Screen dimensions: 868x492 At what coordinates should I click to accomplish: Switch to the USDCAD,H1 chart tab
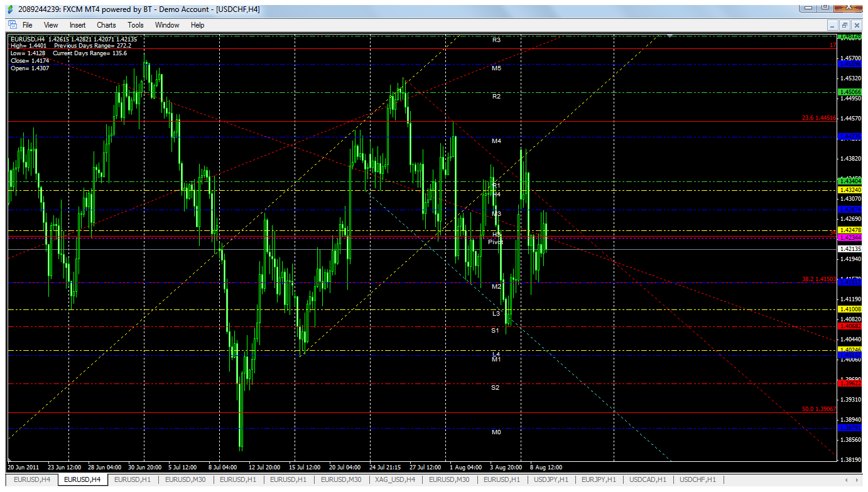(x=649, y=480)
